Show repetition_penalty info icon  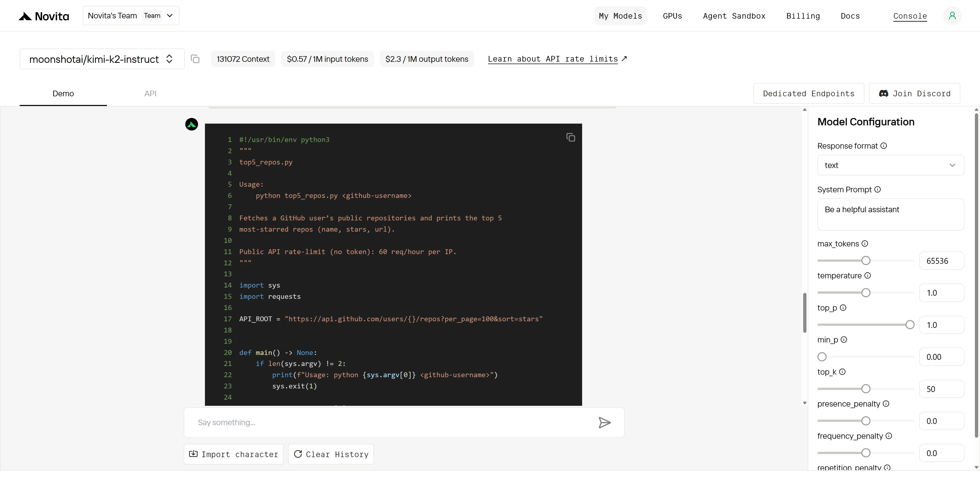(887, 467)
